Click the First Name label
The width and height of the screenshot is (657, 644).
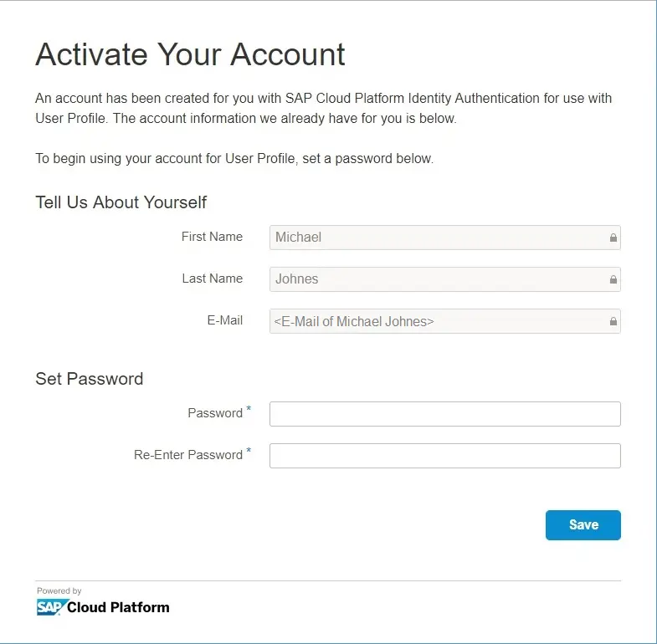point(212,237)
